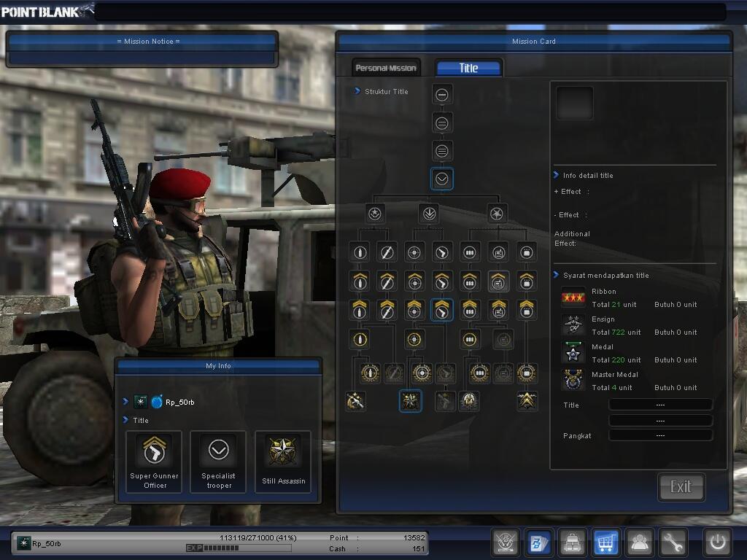Select the gold-wreath bag title
The height and width of the screenshot is (560, 747).
point(527,373)
